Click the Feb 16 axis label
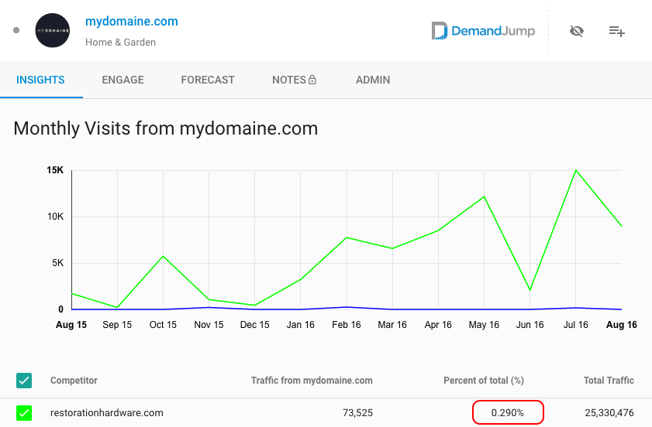 [x=346, y=325]
